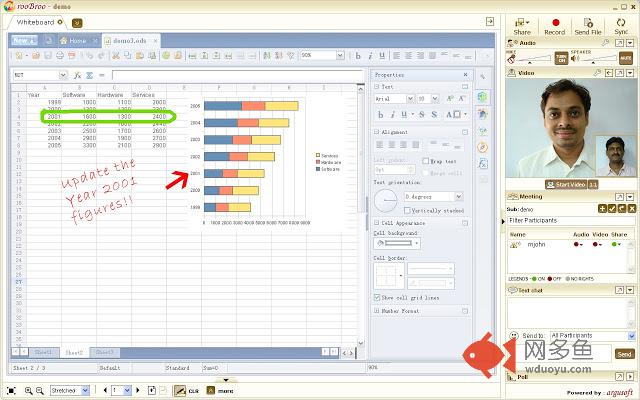
Task: Click the bold icon in Properties panel
Action: [x=380, y=115]
